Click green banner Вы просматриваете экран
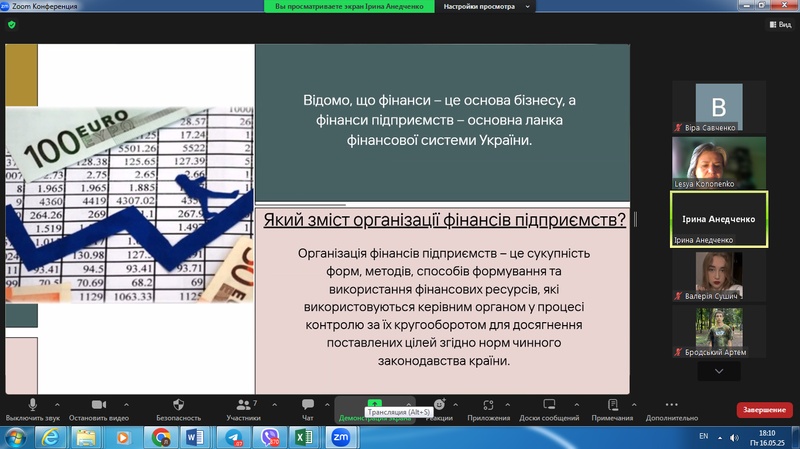 [x=349, y=7]
